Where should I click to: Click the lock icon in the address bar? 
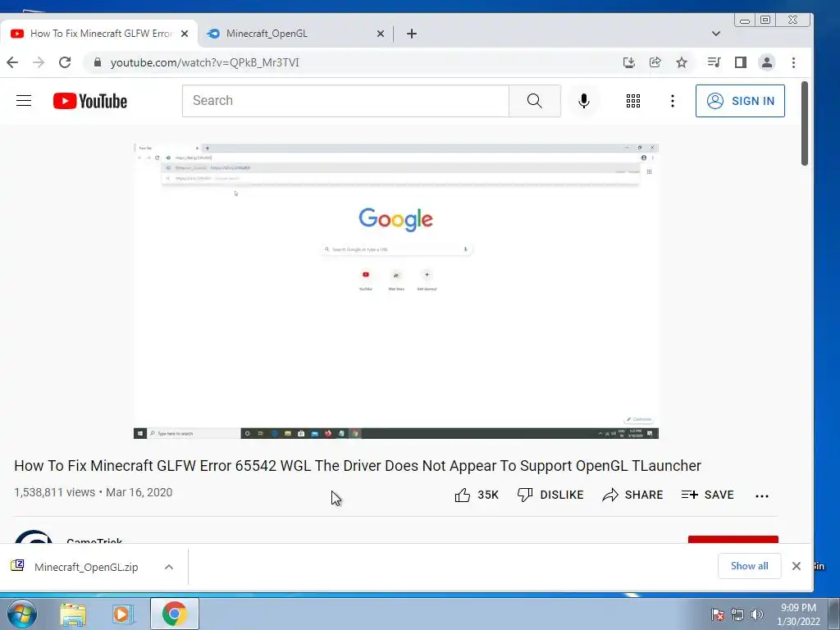tap(97, 62)
